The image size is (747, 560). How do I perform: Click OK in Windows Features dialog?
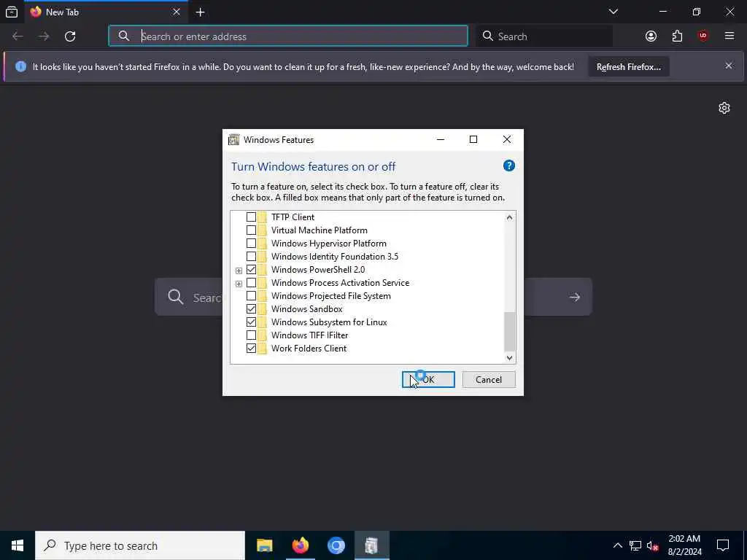(x=428, y=379)
